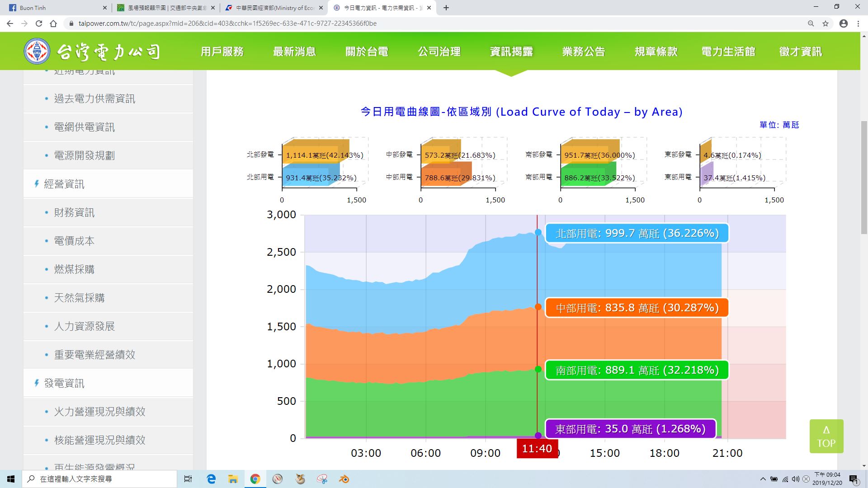
Task: Open 核能營運現況與績效 link
Action: point(108,440)
